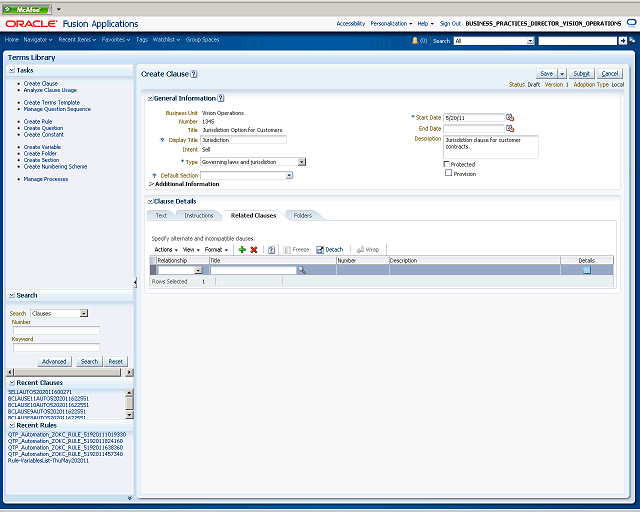
Task: Open the Title search magnifier icon
Action: click(x=302, y=270)
